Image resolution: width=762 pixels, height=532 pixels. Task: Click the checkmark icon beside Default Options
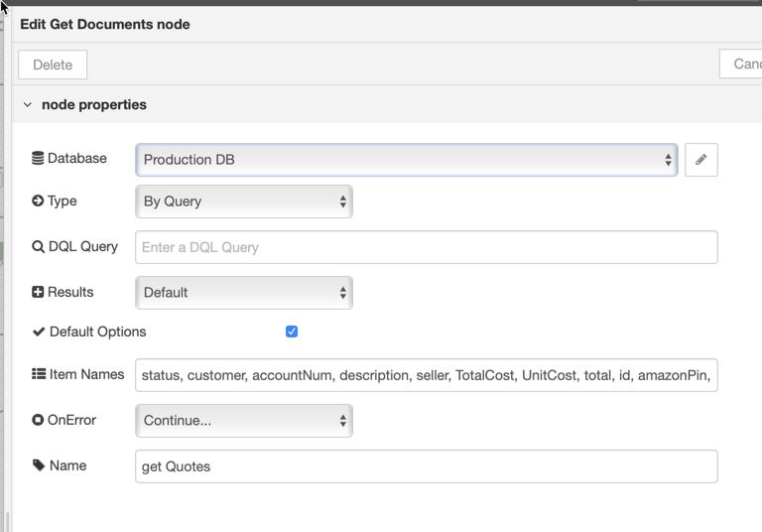(x=39, y=332)
